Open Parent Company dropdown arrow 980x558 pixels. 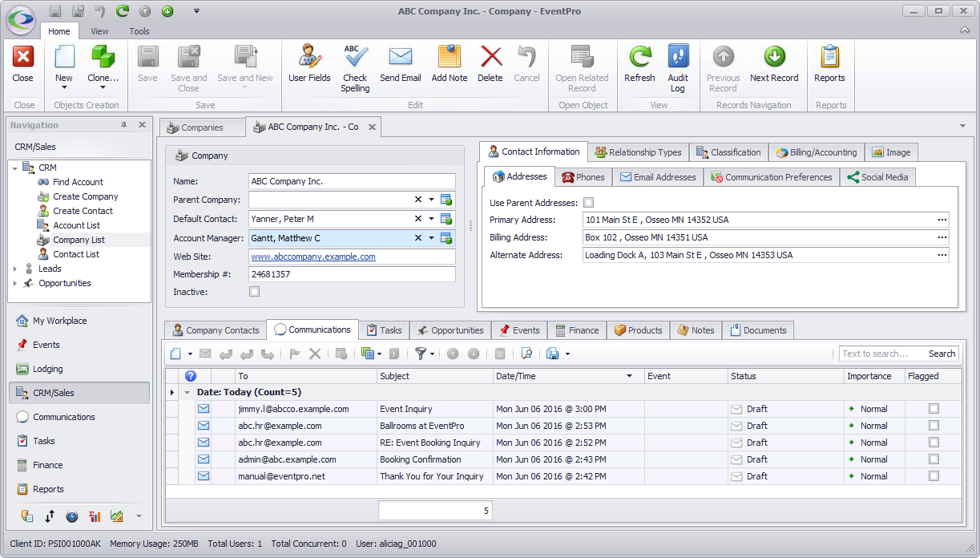point(431,200)
